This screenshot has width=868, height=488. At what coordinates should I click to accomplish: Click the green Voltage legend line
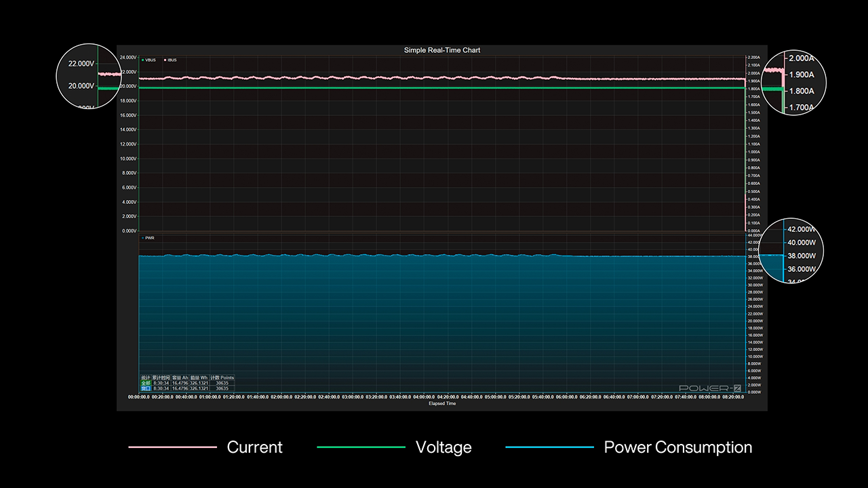[x=361, y=447]
